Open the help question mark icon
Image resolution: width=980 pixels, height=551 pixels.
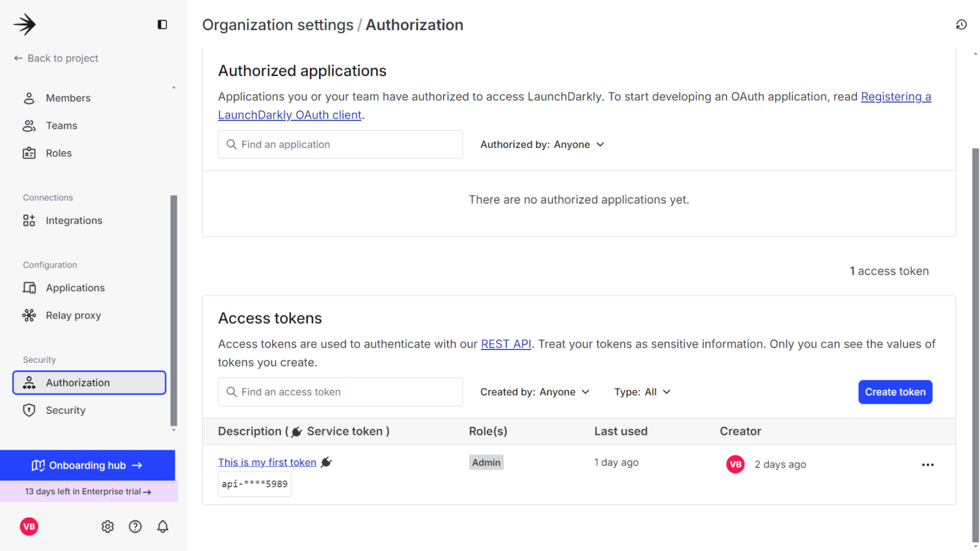click(x=135, y=526)
